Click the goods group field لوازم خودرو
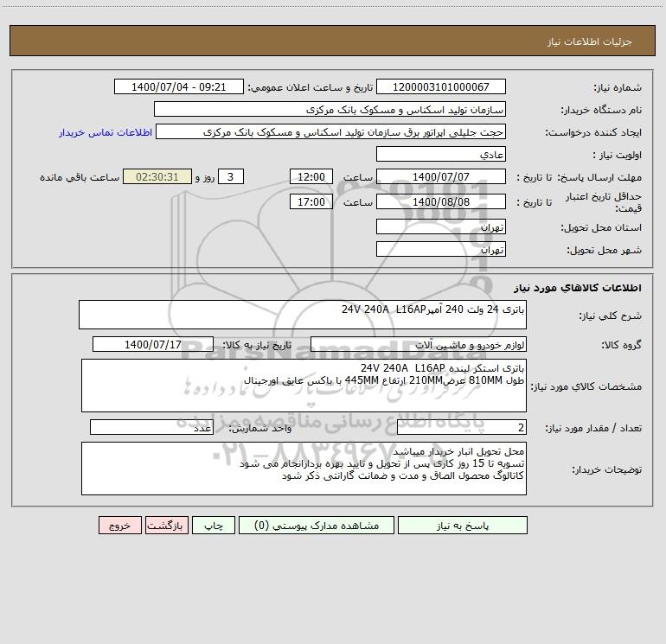 click(419, 344)
